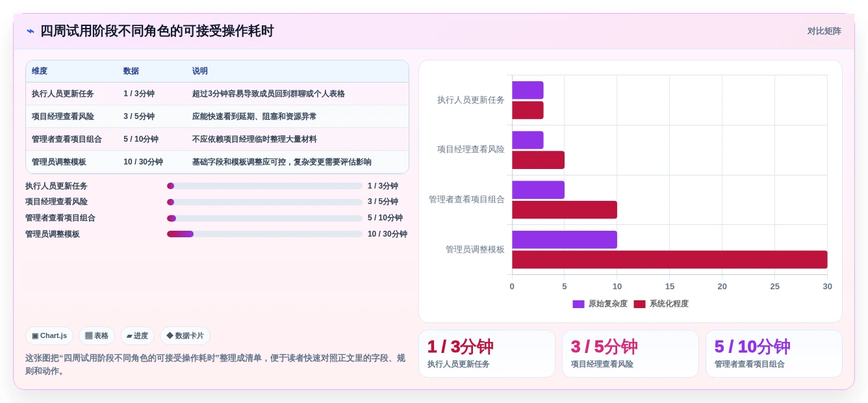Click purple chart bar for 项目经理查看风险
The width and height of the screenshot is (868, 403).
[528, 140]
